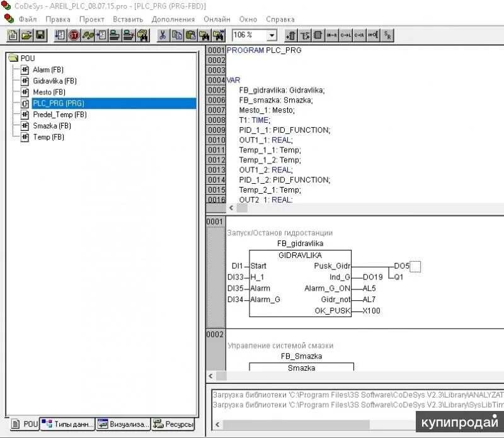Click the CoDeSys icon in the menu bar
This screenshot has width=504, height=438.
click(x=9, y=19)
